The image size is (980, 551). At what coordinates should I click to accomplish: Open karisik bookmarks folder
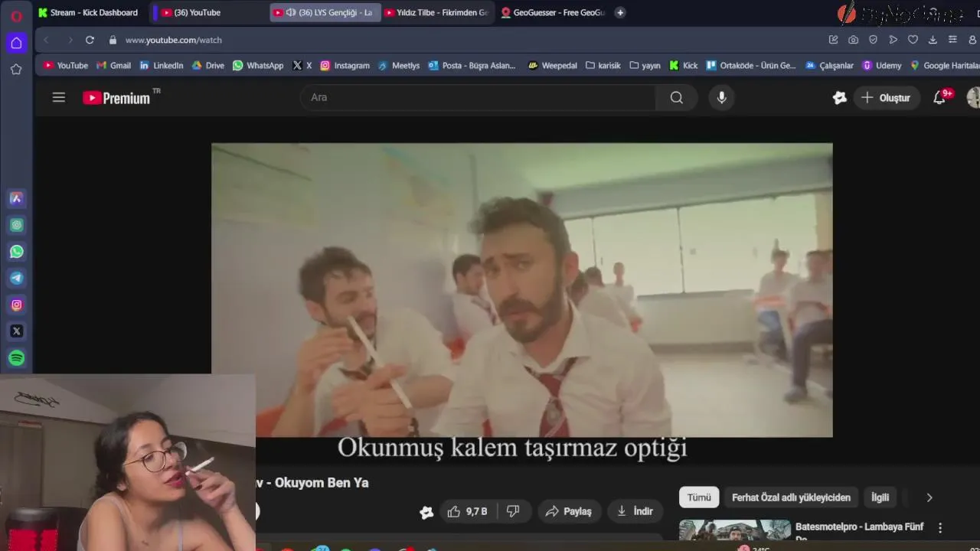click(x=603, y=66)
